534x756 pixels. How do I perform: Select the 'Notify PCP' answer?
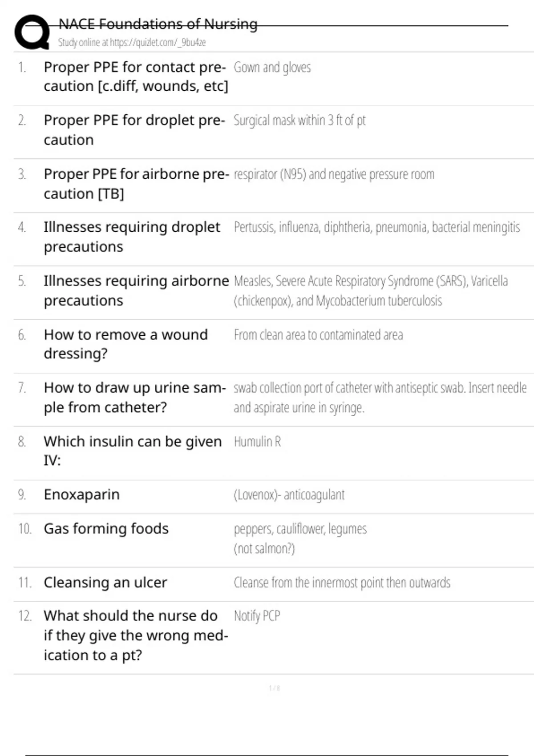coord(257,616)
